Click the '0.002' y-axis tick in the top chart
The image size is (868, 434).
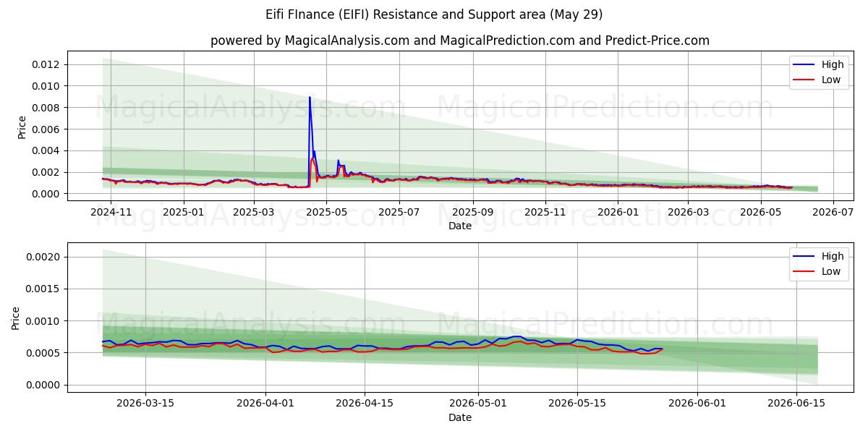tap(46, 172)
